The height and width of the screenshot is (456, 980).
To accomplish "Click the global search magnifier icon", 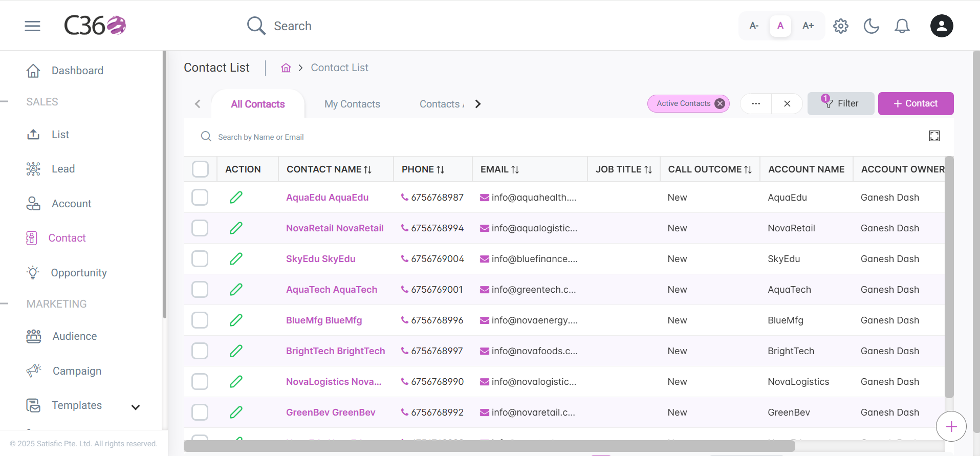I will [x=256, y=26].
